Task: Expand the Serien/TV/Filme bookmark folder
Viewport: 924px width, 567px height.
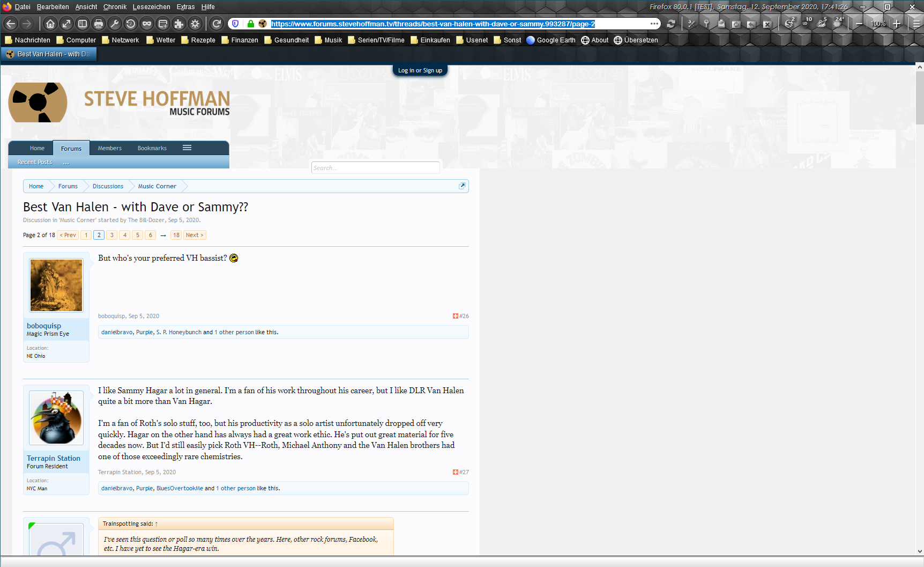Action: tap(376, 40)
